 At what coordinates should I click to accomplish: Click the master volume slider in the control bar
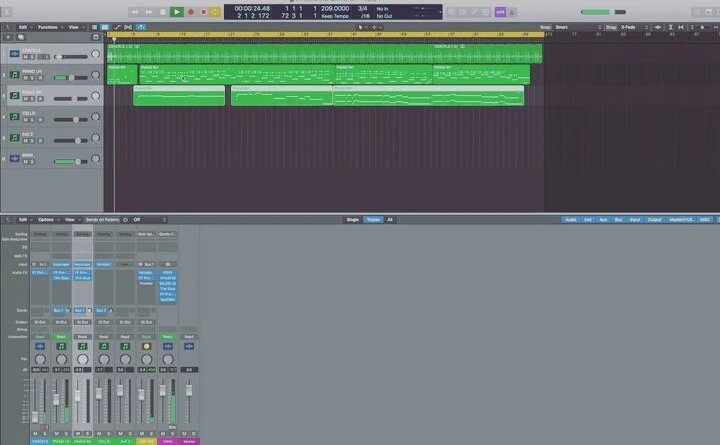coord(603,12)
